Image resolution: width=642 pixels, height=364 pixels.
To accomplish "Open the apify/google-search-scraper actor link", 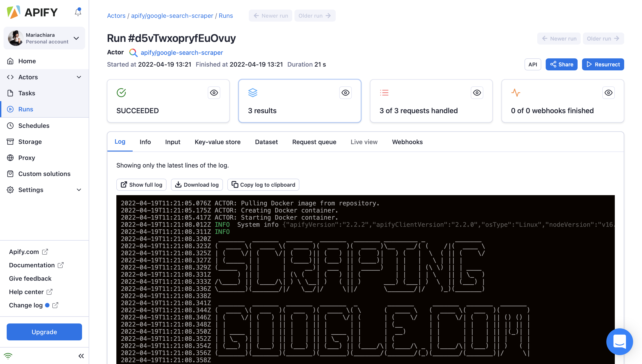I will [x=182, y=53].
